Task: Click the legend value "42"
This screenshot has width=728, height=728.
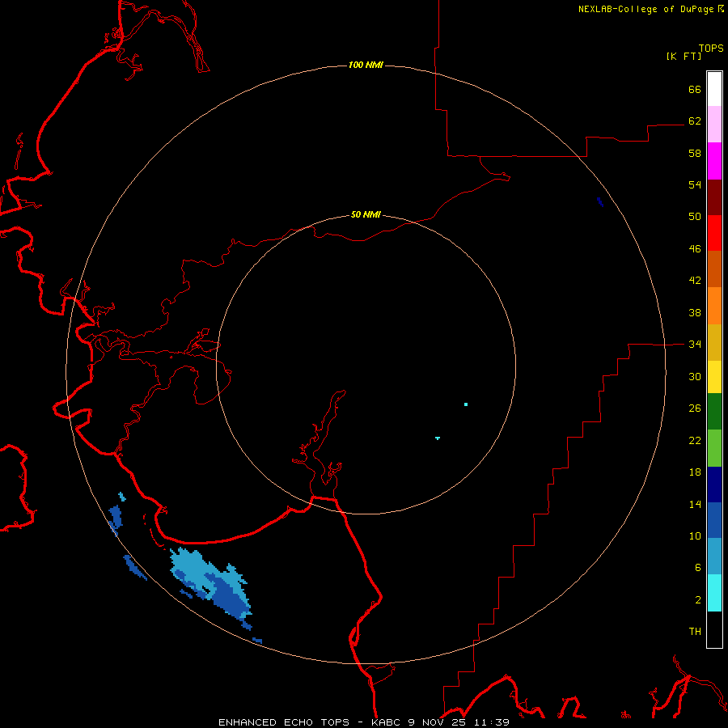Action: click(695, 281)
